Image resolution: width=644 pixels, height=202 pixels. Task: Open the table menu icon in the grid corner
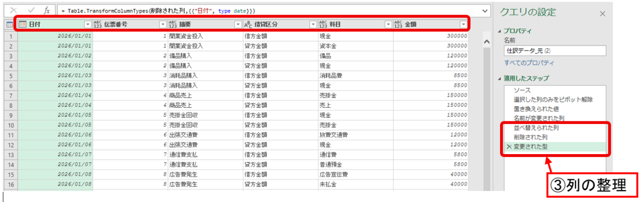click(x=9, y=24)
